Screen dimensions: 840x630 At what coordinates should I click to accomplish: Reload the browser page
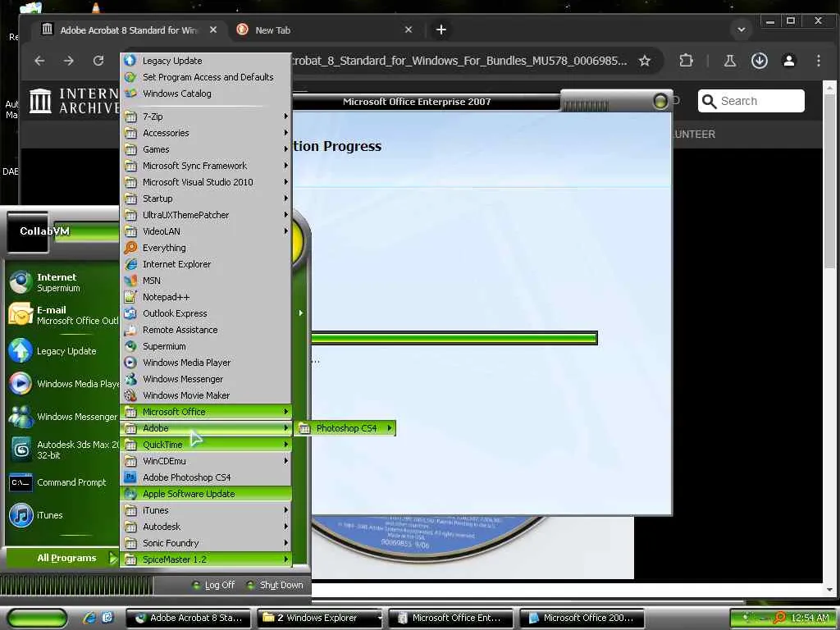point(98,61)
